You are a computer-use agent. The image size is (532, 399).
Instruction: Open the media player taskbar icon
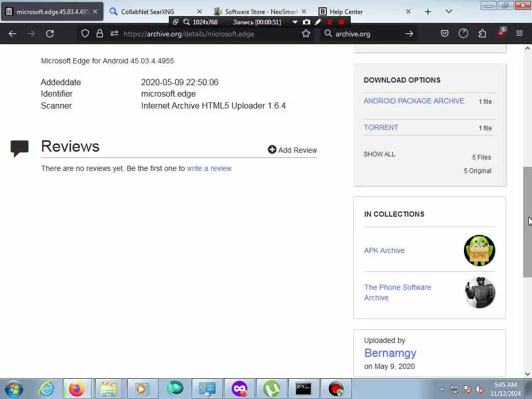tap(141, 389)
